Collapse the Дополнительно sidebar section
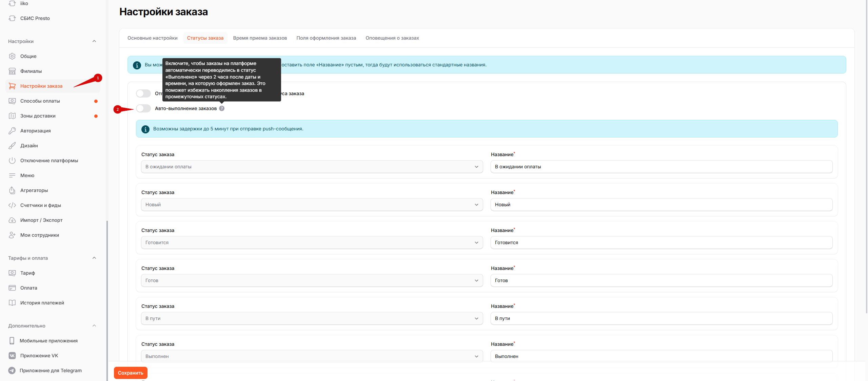Viewport: 868px width, 381px height. pos(94,326)
